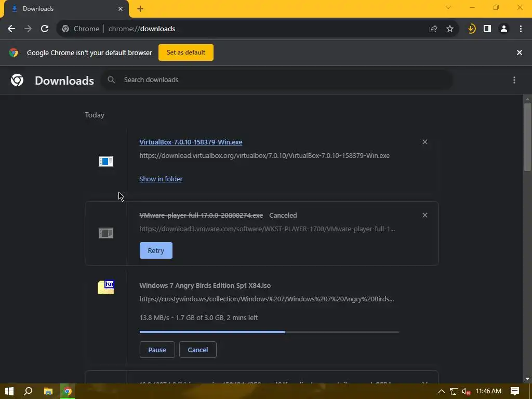Viewport: 532px width, 399px height.
Task: Click the VMware download URL text
Action: [267, 229]
